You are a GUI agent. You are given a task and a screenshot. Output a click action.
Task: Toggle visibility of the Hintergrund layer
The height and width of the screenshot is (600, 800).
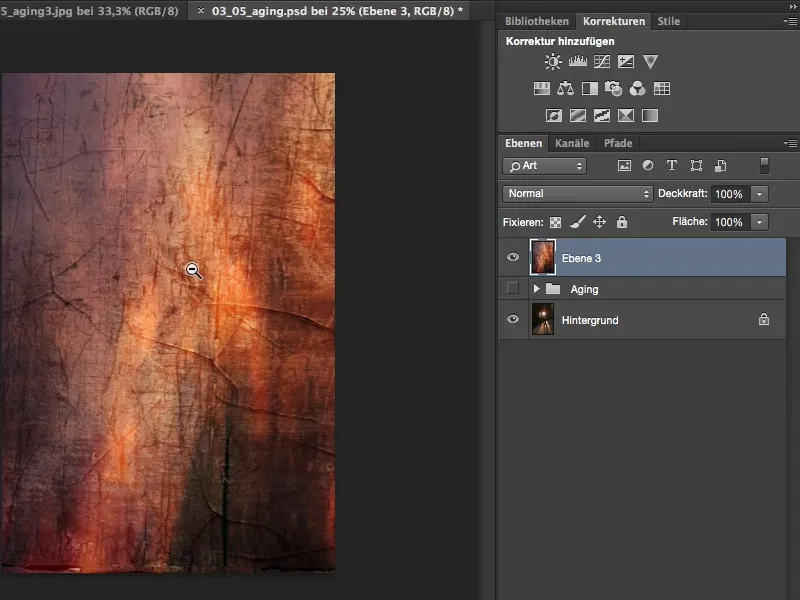coord(513,319)
